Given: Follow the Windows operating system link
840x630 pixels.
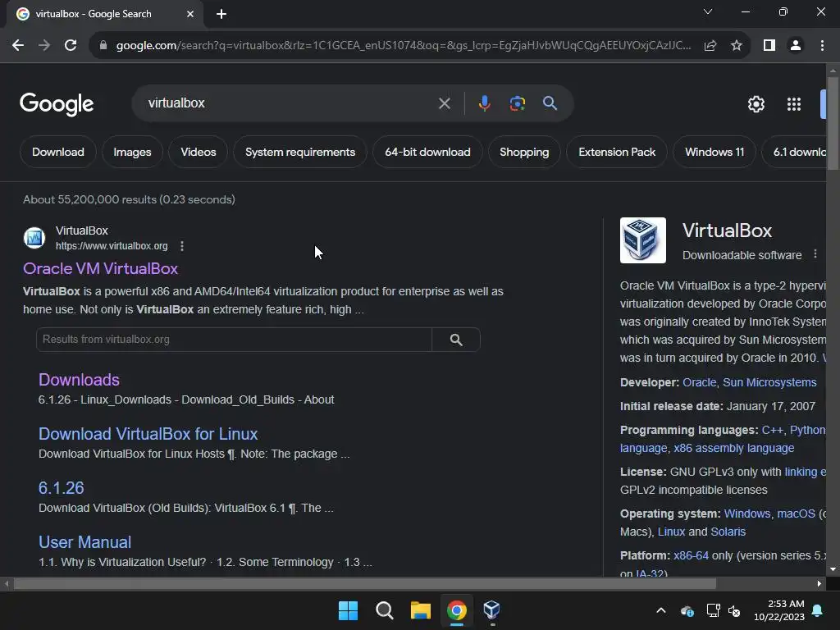Looking at the screenshot, I should pos(746,514).
